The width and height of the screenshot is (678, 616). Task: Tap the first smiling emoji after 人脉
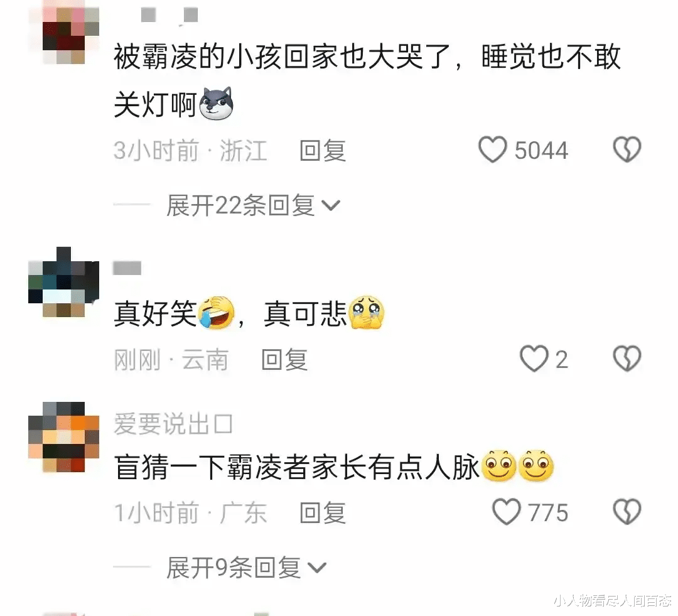pyautogui.click(x=499, y=466)
